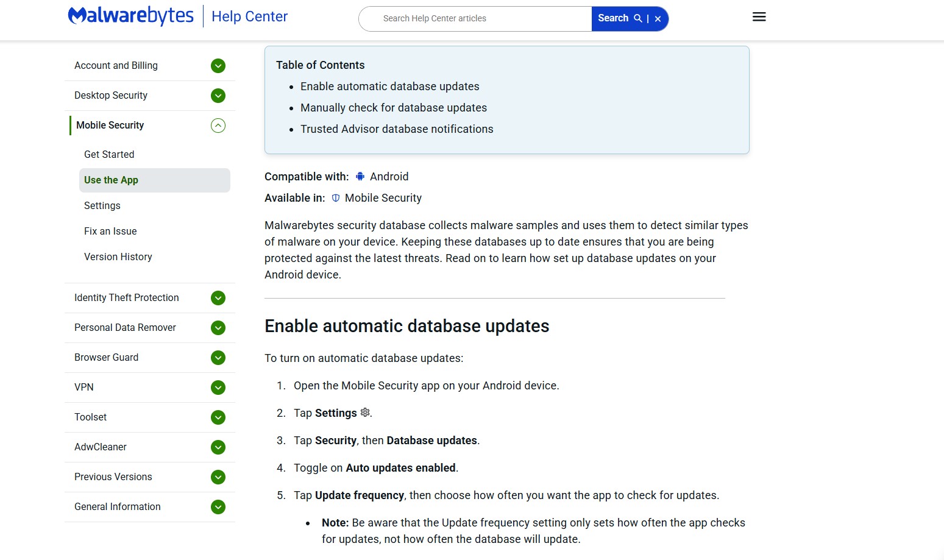944x560 pixels.
Task: Expand the Browser Guard chevron
Action: 218,358
